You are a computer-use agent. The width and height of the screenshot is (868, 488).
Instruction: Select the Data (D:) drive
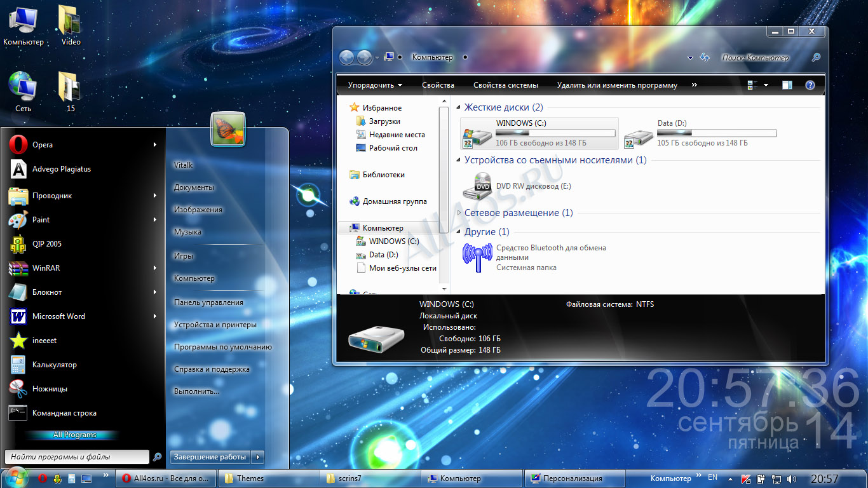(x=700, y=133)
